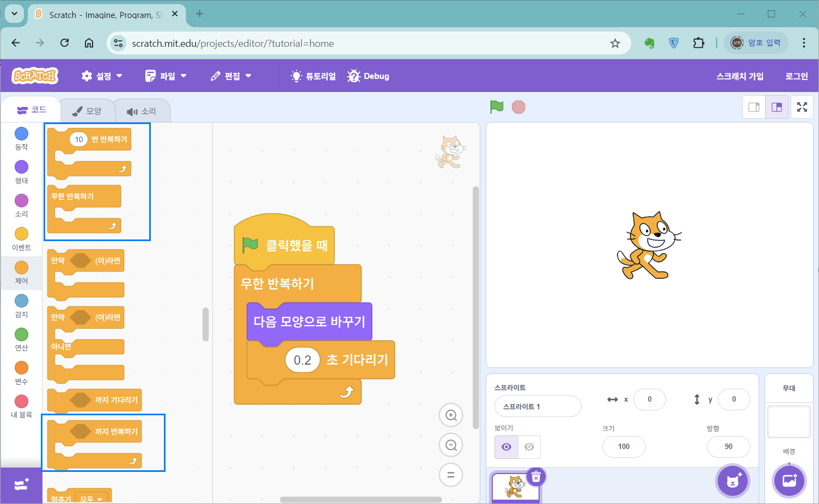The width and height of the screenshot is (819, 504).
Task: Switch to the 소리 sounds tab
Action: click(142, 111)
